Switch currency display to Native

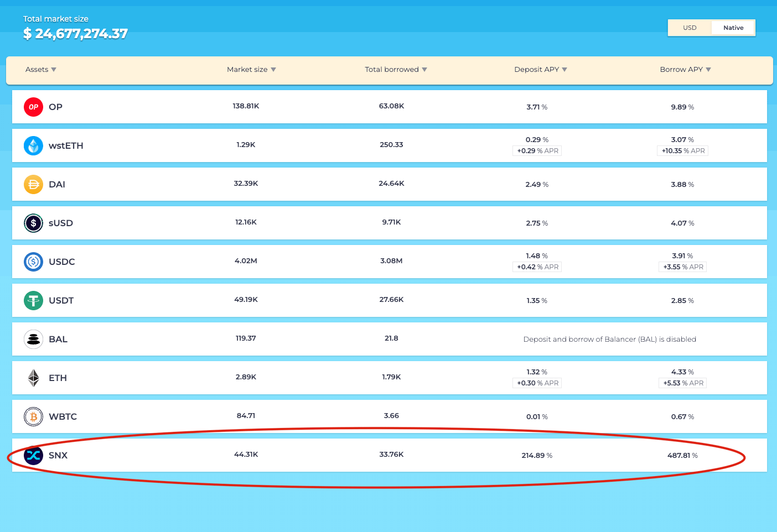[x=733, y=28]
